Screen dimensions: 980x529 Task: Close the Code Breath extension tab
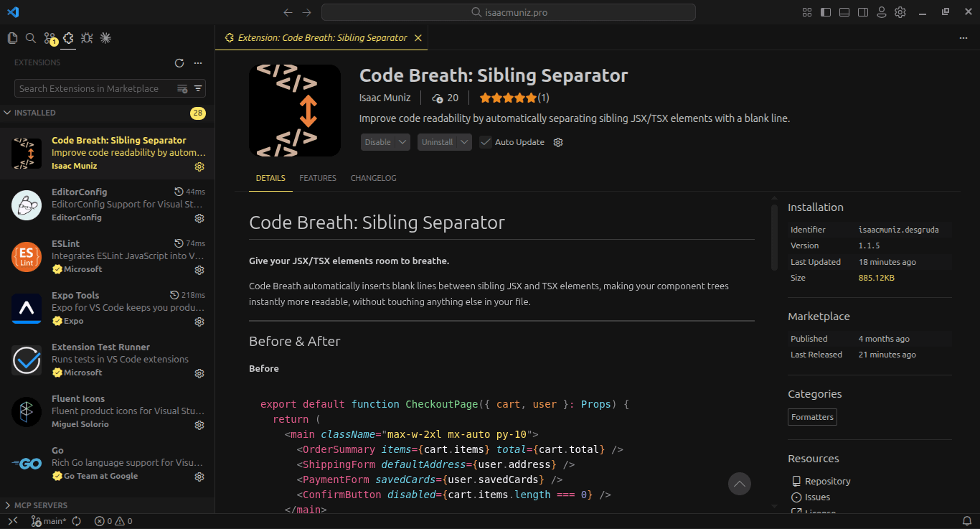tap(418, 38)
